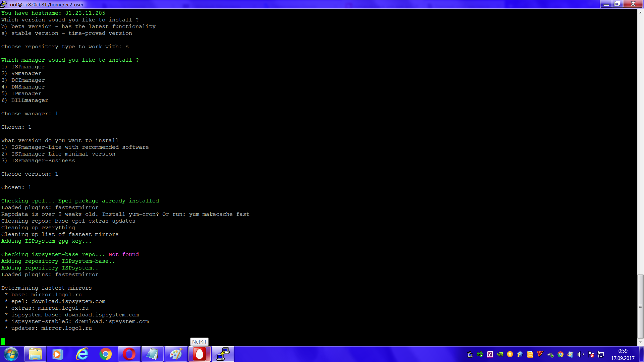Click terminal scrollbar up arrow
The height and width of the screenshot is (362, 644).
point(640,12)
